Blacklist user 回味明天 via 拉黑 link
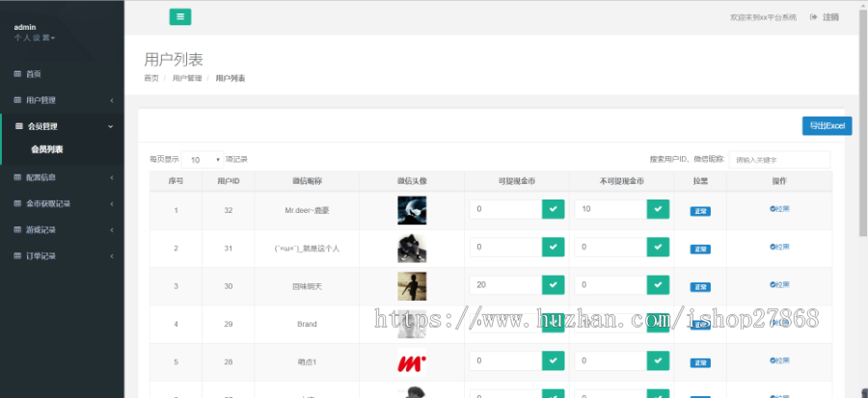 coord(779,284)
